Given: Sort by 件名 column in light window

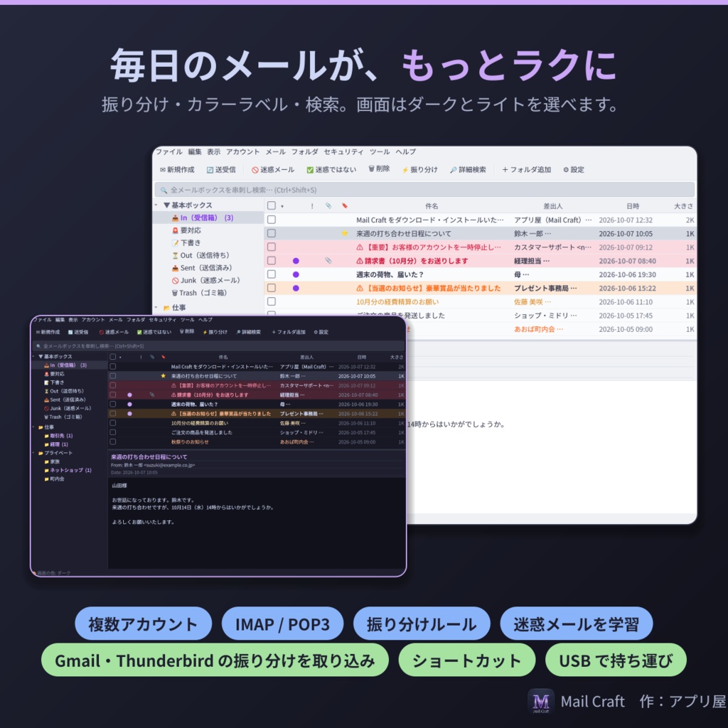Looking at the screenshot, I should click(432, 206).
